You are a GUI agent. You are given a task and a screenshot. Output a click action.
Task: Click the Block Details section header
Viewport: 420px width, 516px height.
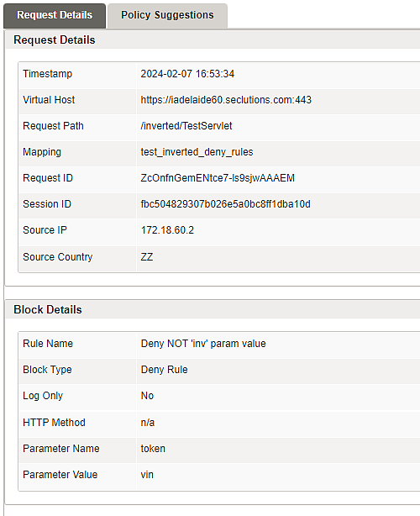(x=48, y=309)
